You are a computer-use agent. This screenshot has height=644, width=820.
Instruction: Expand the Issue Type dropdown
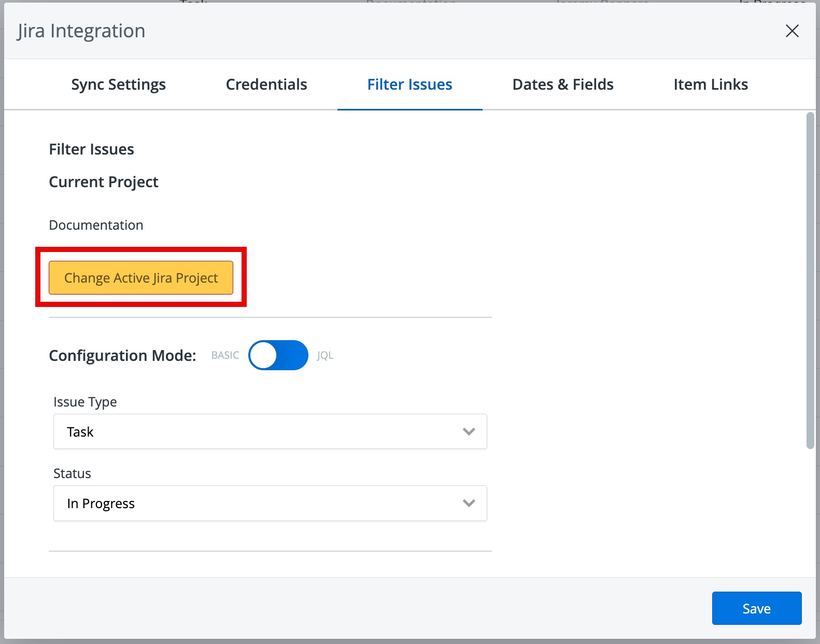270,431
